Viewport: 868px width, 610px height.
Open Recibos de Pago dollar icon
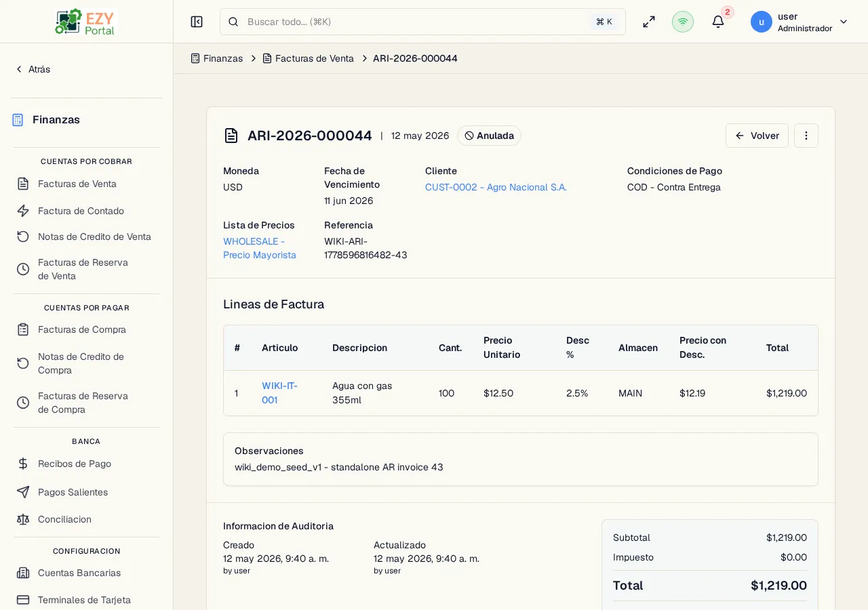point(23,464)
